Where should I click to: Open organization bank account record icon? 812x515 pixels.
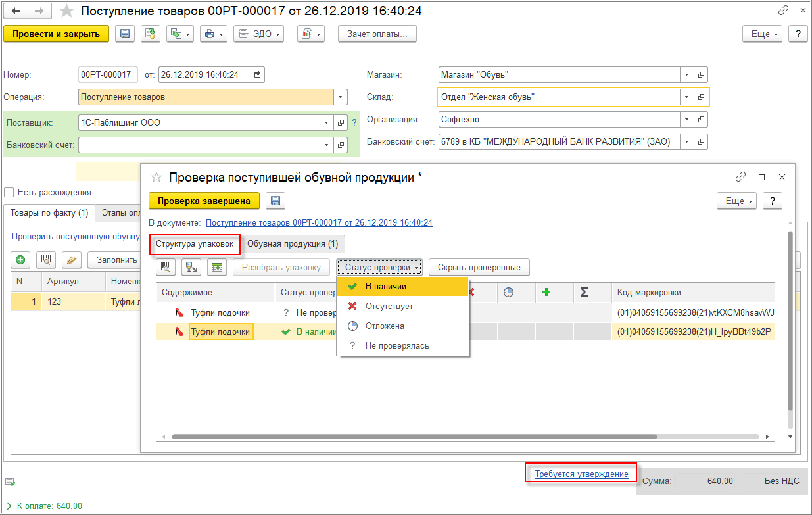701,141
